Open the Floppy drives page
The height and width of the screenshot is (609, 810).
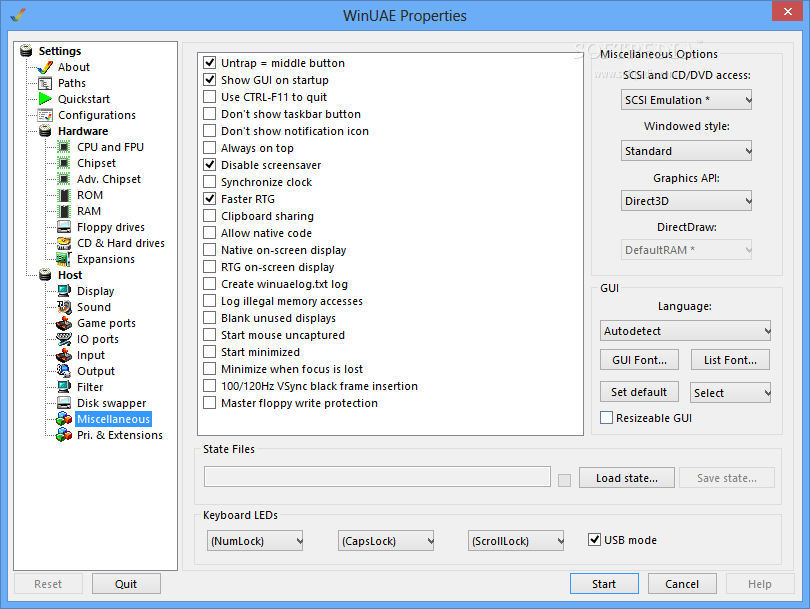click(111, 227)
